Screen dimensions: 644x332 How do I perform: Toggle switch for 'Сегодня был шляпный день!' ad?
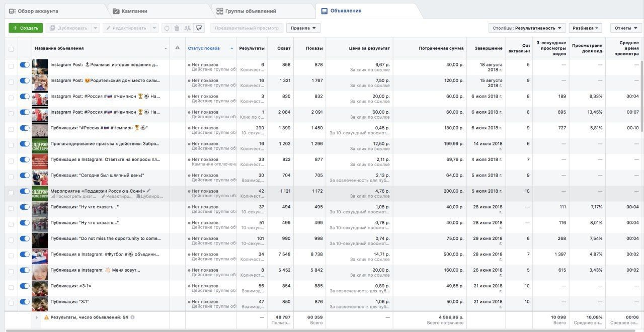[x=25, y=175]
